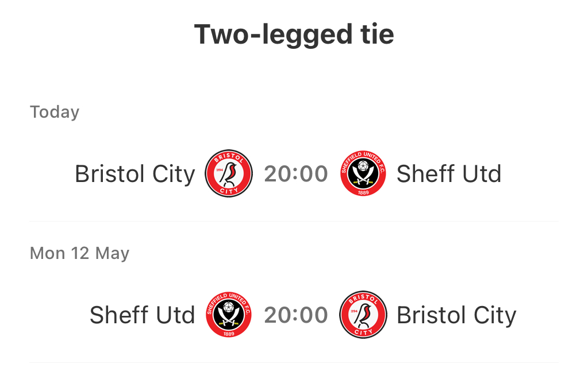Click robin logo beside Bristol City, first leg

[x=229, y=173]
